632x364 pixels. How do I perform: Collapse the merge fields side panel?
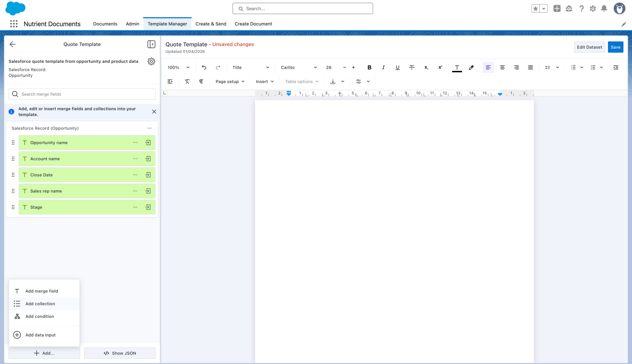click(151, 44)
